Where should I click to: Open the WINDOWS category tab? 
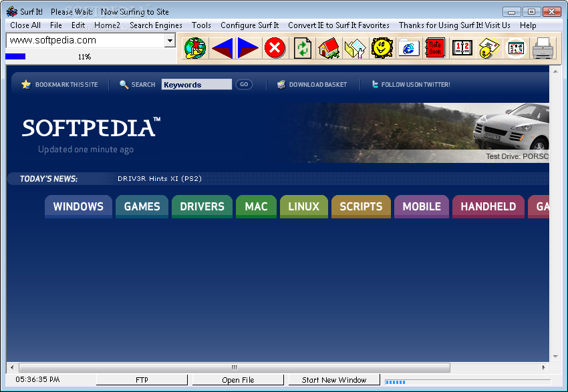pyautogui.click(x=78, y=206)
